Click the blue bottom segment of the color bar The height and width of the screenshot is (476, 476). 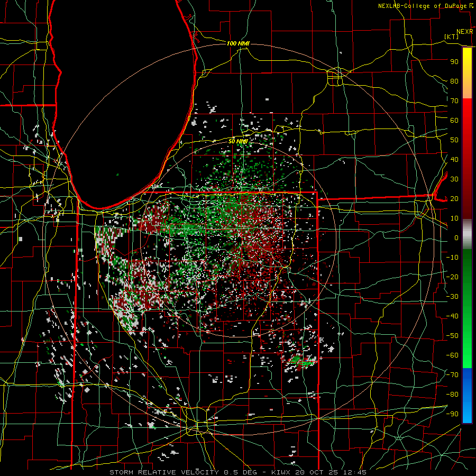tap(467, 396)
